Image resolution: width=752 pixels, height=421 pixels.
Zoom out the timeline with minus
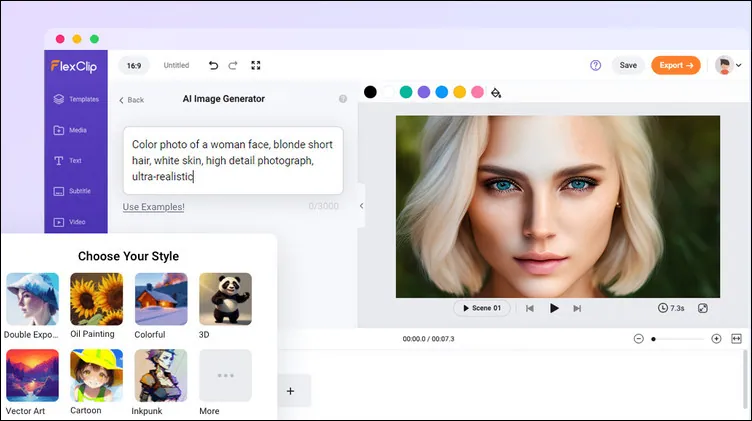tap(638, 339)
